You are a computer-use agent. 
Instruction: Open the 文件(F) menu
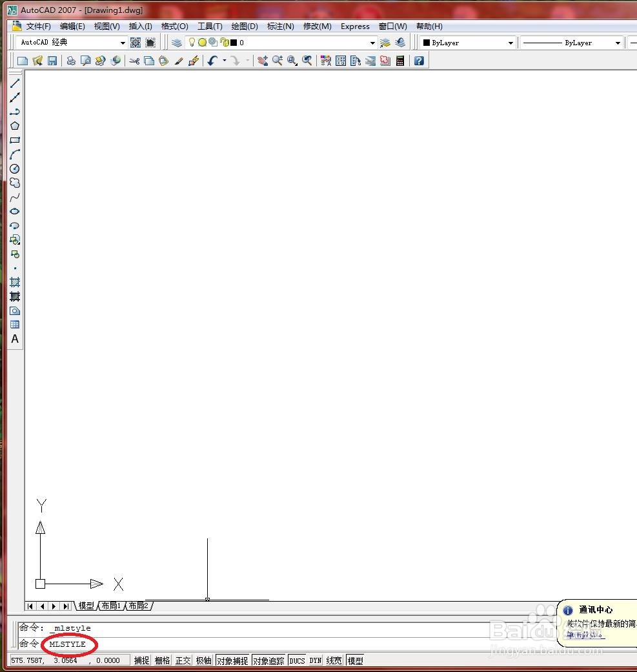(39, 26)
